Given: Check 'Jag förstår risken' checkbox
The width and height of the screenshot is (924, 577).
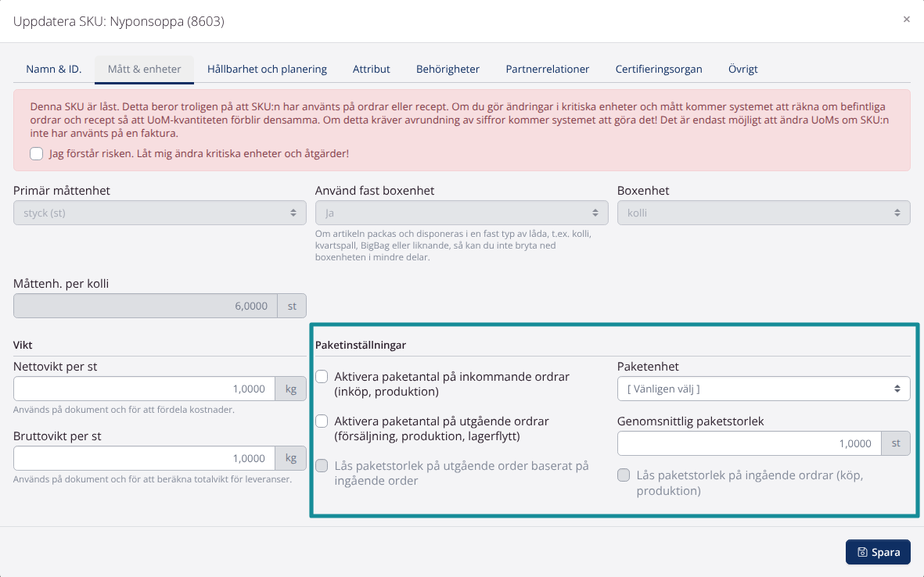Looking at the screenshot, I should click(37, 154).
